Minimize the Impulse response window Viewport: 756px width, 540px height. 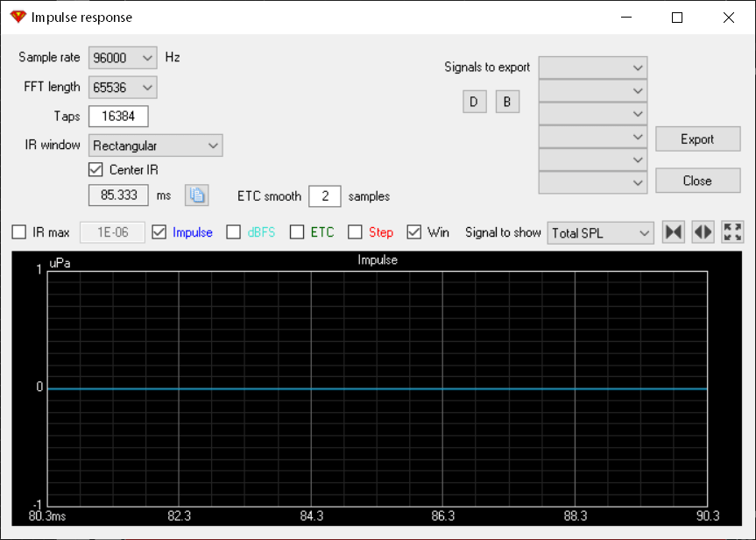pos(625,18)
